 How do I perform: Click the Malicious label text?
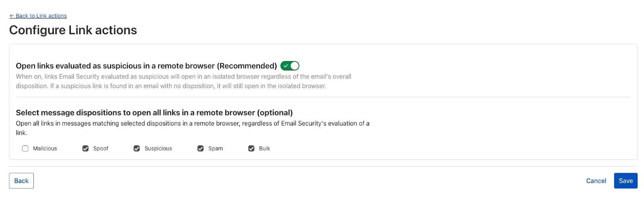point(45,148)
